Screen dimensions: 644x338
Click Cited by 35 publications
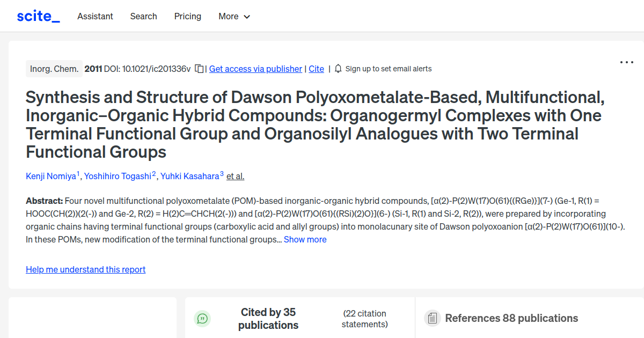(268, 318)
